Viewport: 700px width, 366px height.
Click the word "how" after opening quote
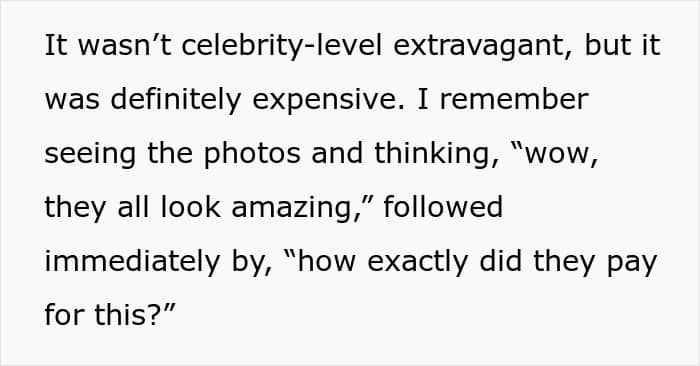tap(327, 261)
